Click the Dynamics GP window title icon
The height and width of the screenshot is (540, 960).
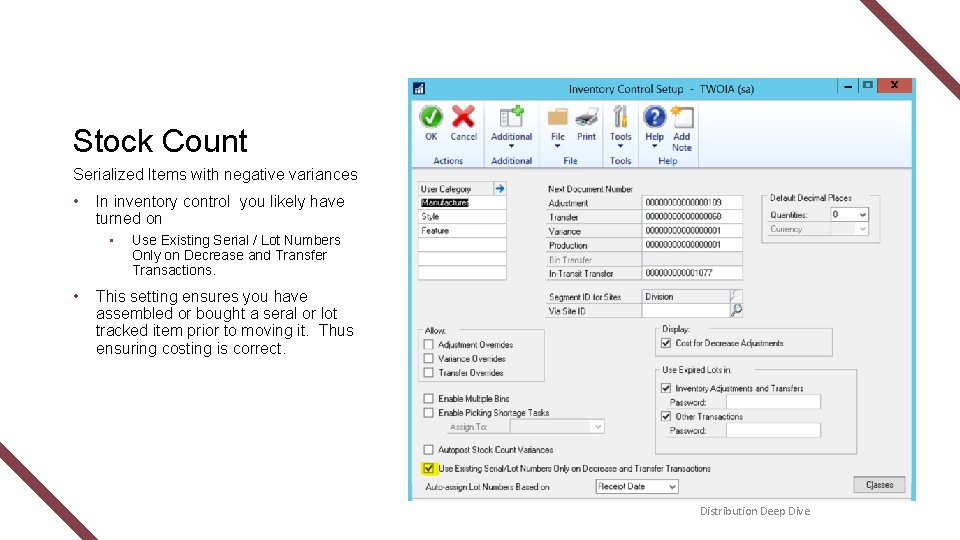[x=419, y=89]
